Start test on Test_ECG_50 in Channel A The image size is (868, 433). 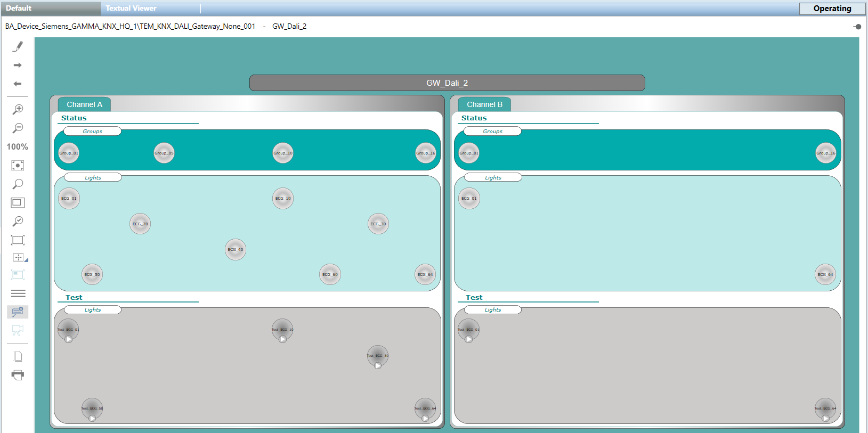pos(92,418)
